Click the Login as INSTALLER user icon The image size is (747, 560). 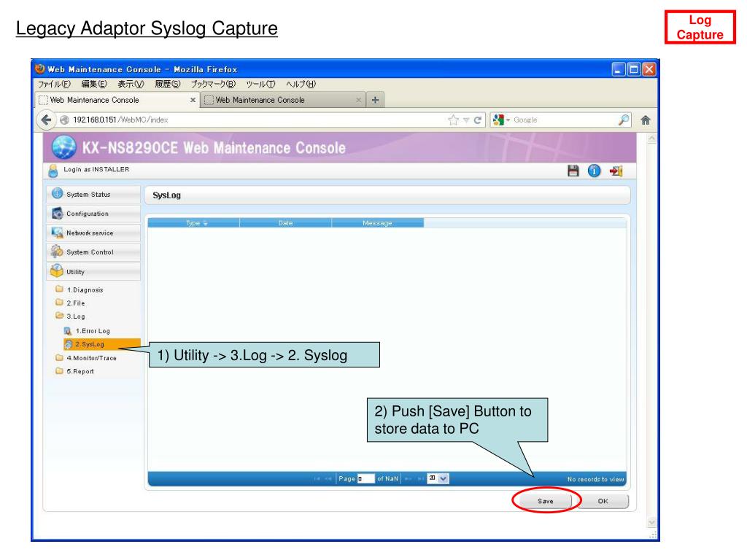click(x=53, y=171)
